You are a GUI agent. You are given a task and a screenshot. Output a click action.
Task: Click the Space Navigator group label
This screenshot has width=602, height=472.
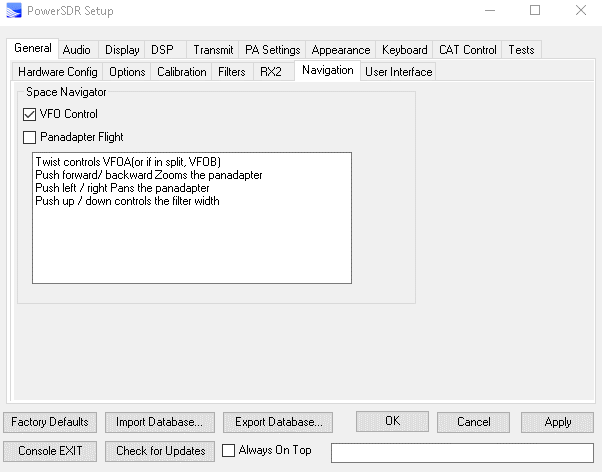click(x=66, y=92)
